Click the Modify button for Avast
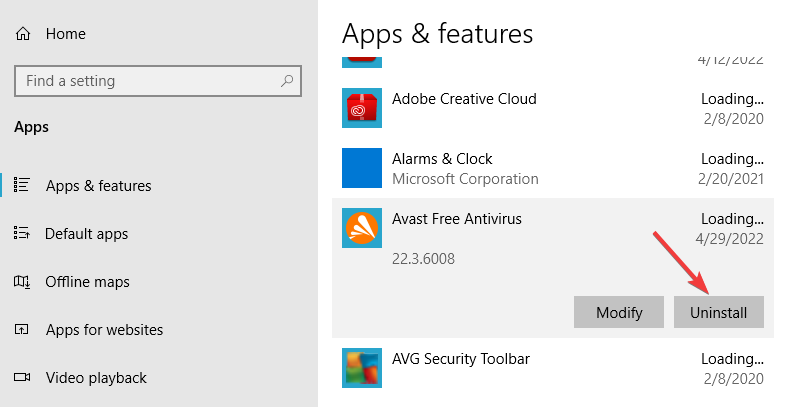The image size is (793, 407). [619, 312]
